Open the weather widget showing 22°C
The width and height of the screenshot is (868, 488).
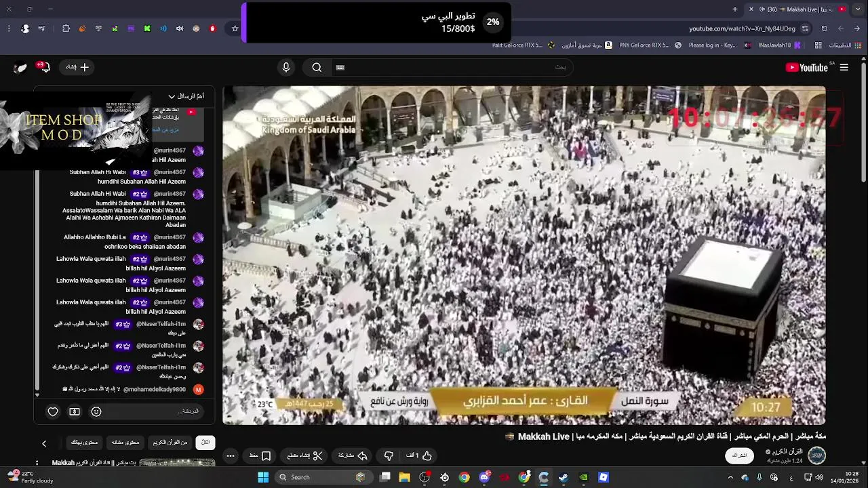pyautogui.click(x=31, y=477)
